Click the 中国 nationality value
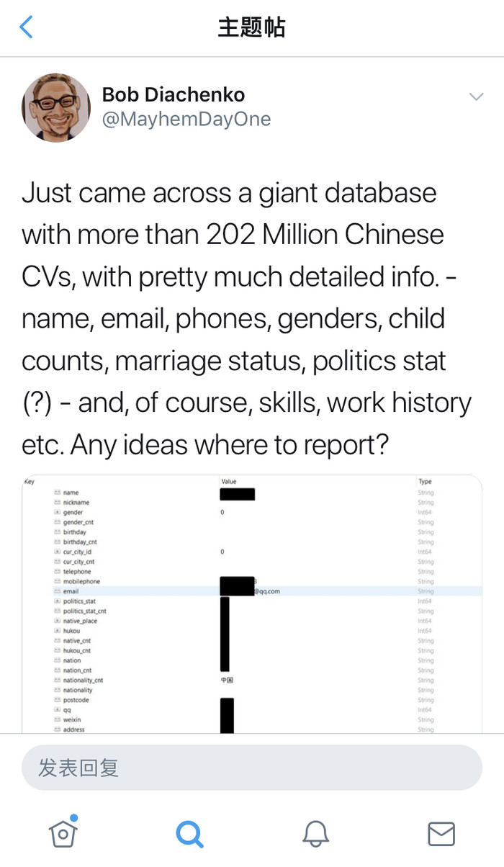This screenshot has width=504, height=867. click(226, 680)
